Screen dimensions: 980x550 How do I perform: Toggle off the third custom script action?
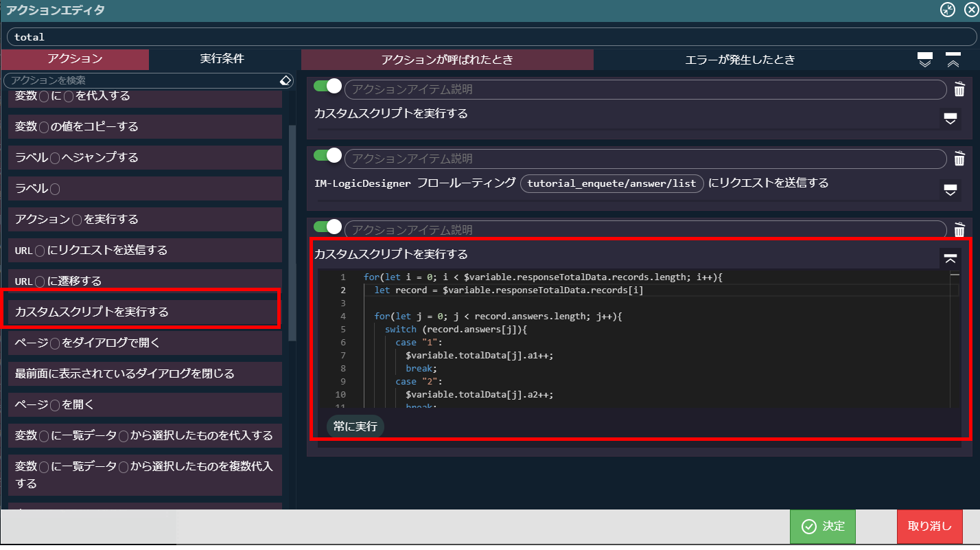[x=327, y=227]
